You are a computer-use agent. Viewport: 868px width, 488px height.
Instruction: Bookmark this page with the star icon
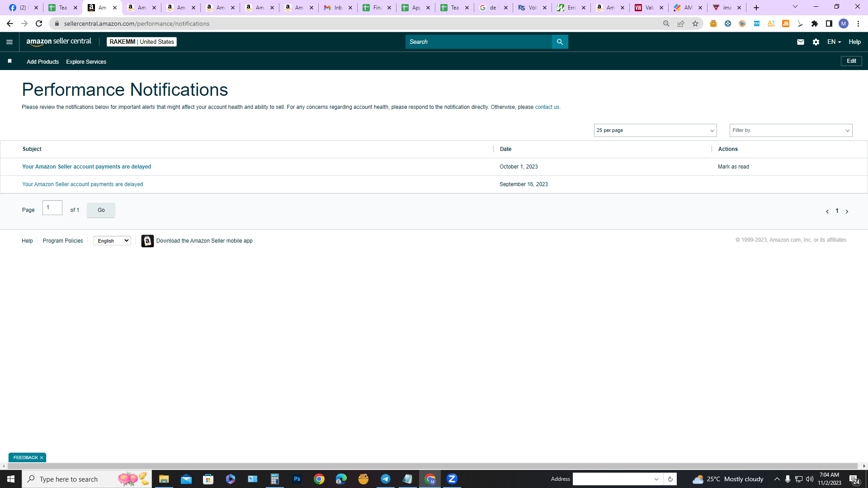click(695, 23)
